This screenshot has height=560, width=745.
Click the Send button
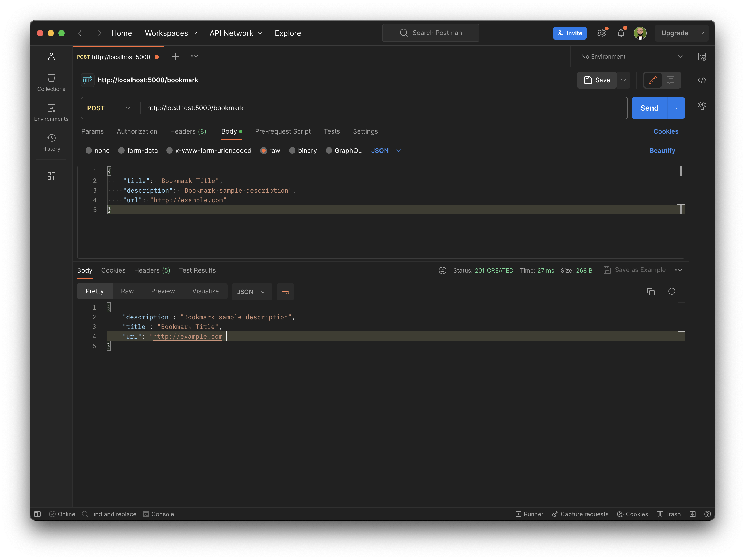click(x=649, y=108)
